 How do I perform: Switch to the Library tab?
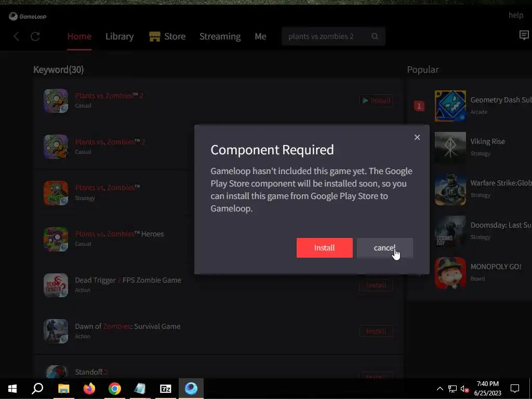119,36
